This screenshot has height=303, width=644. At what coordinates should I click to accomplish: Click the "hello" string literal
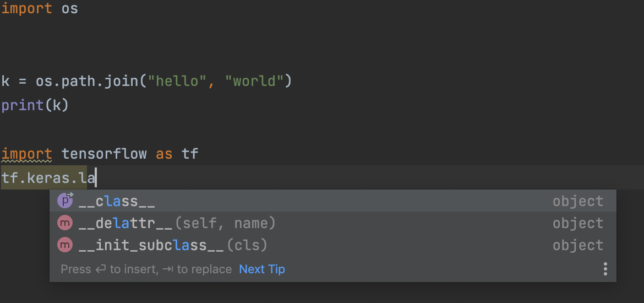tap(177, 81)
